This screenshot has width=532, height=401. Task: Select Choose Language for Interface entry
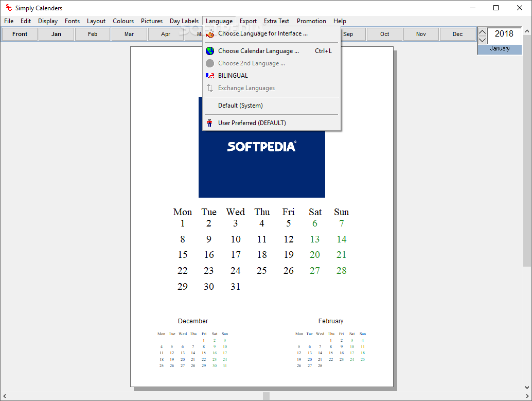(x=272, y=33)
